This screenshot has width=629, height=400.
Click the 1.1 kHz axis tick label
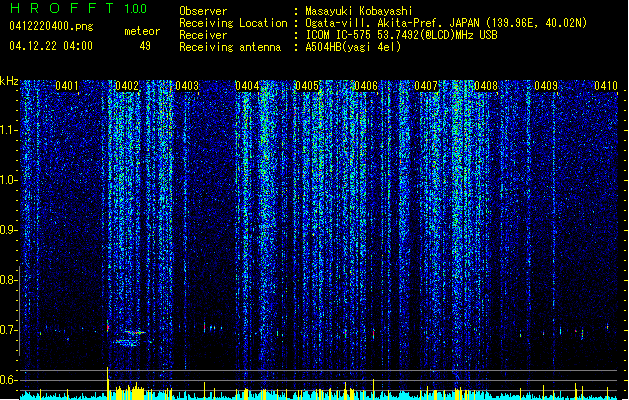pos(9,130)
